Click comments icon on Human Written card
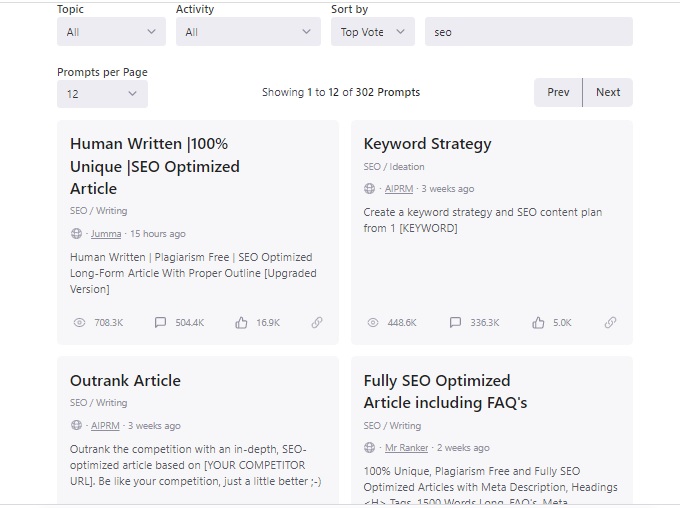Screen dimensions: 680x508 pyautogui.click(x=161, y=323)
